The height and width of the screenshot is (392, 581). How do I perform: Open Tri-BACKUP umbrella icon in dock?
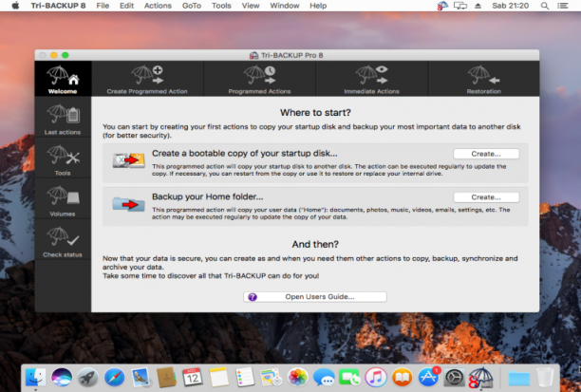coord(481,378)
